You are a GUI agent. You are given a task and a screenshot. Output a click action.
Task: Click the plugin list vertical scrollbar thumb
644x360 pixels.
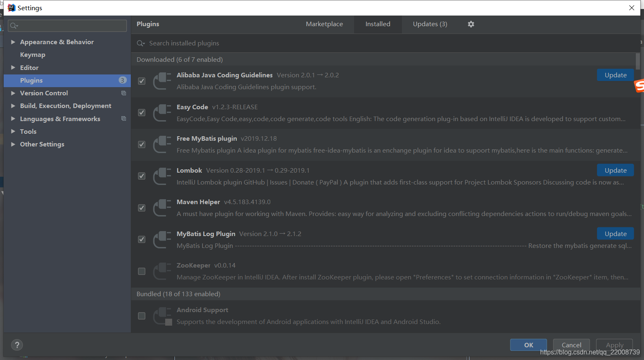coord(637,61)
